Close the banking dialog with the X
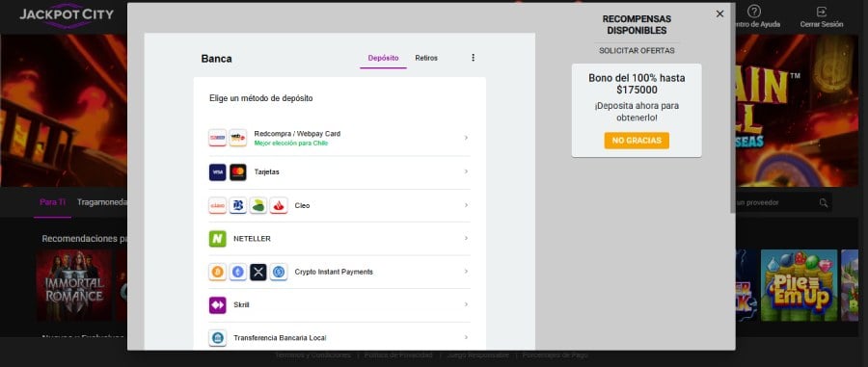This screenshot has width=868, height=367. [719, 13]
